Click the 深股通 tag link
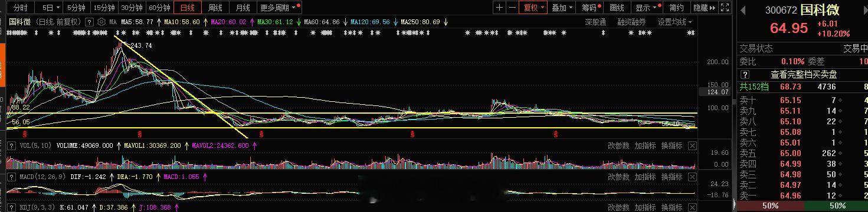The height and width of the screenshot is (212, 868). click(x=595, y=22)
